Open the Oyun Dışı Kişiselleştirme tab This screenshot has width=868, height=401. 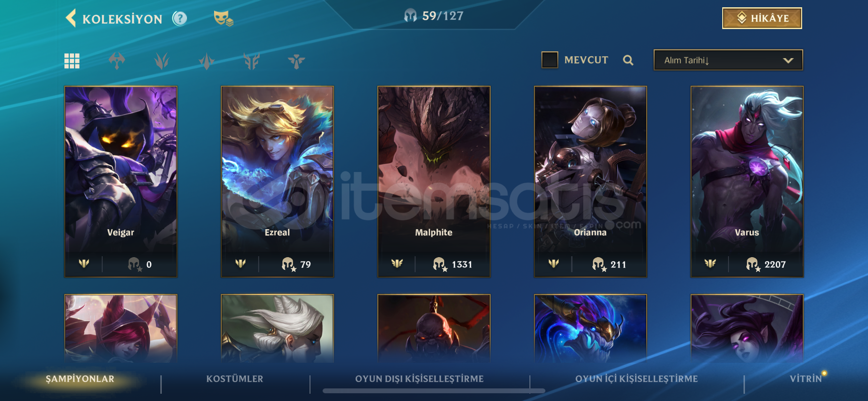pyautogui.click(x=419, y=379)
